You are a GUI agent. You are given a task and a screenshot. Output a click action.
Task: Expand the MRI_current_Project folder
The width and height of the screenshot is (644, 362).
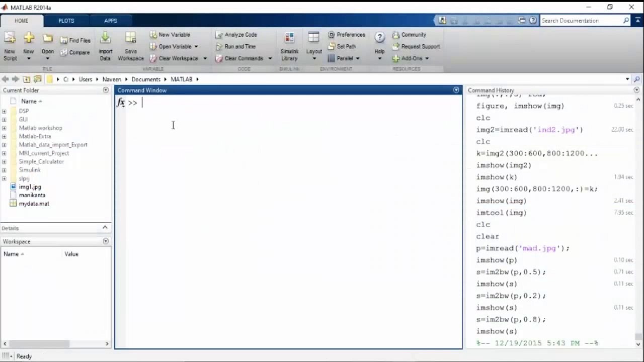[4, 153]
